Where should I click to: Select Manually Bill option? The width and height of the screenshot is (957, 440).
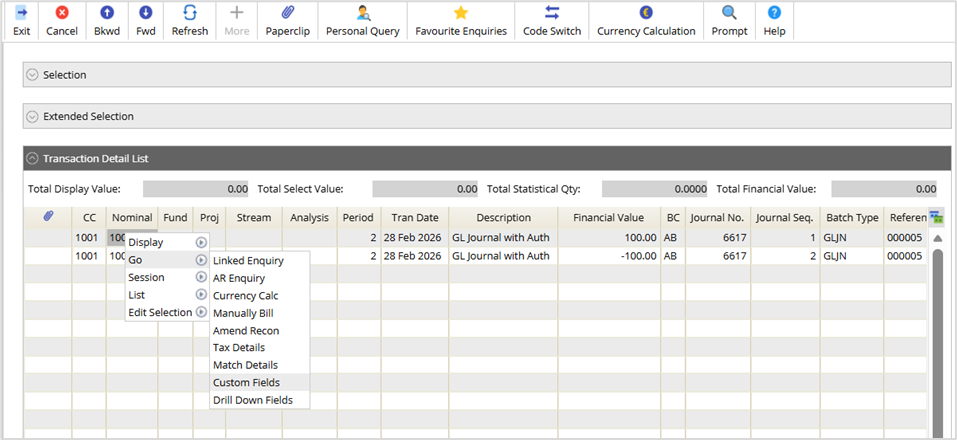tap(259, 313)
